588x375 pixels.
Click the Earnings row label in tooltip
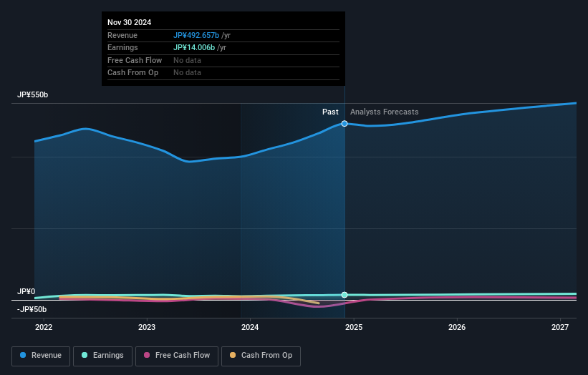coord(122,47)
